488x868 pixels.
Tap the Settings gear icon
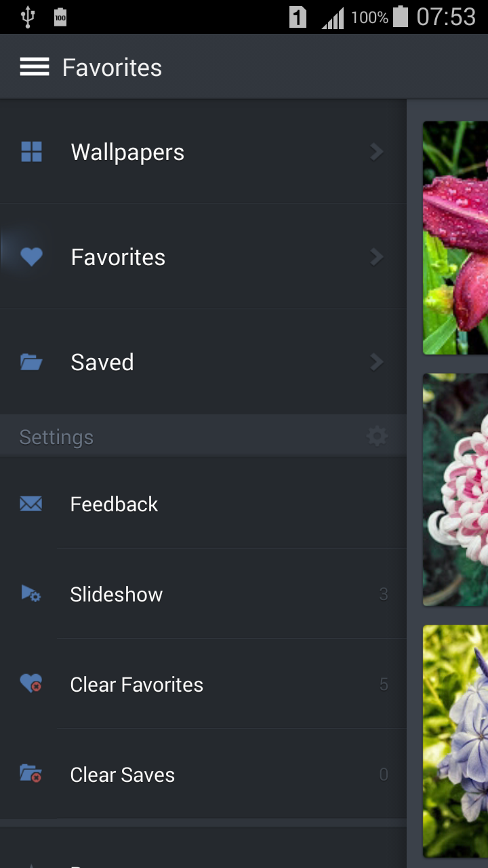tap(377, 437)
